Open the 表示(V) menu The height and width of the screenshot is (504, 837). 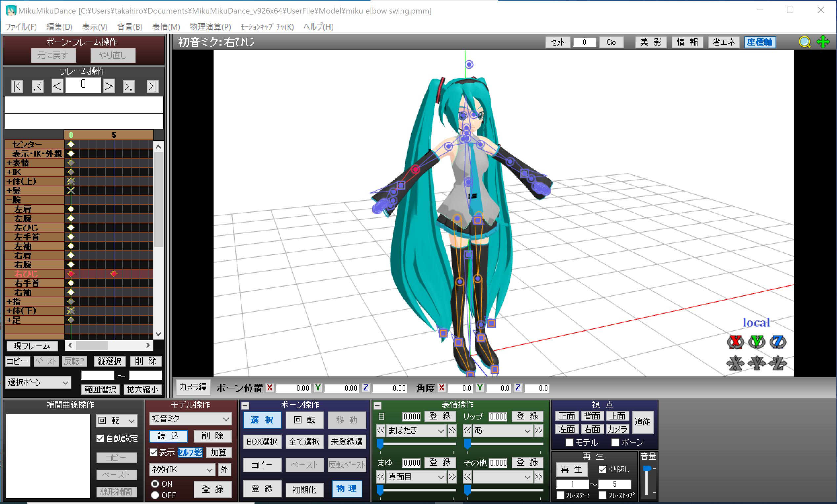click(95, 27)
